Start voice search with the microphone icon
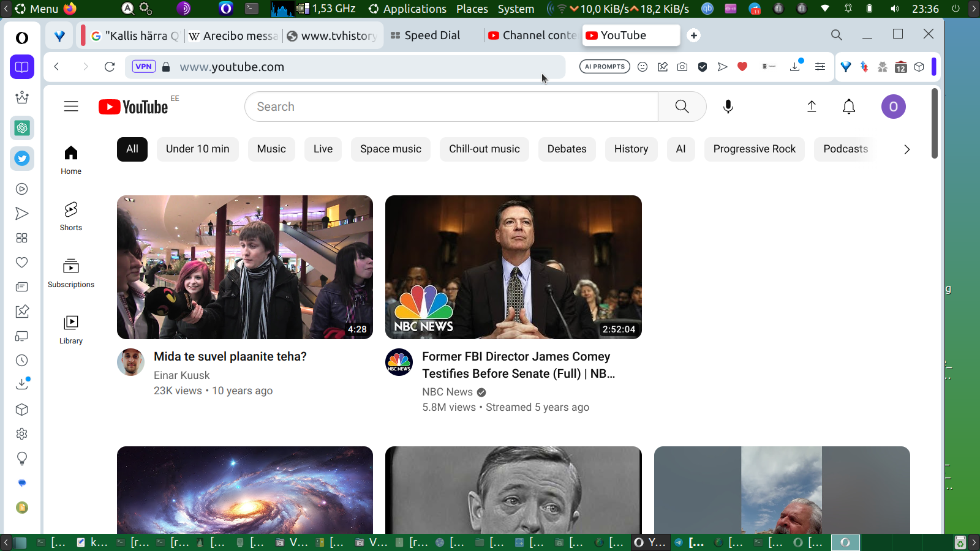The height and width of the screenshot is (551, 980). tap(728, 107)
